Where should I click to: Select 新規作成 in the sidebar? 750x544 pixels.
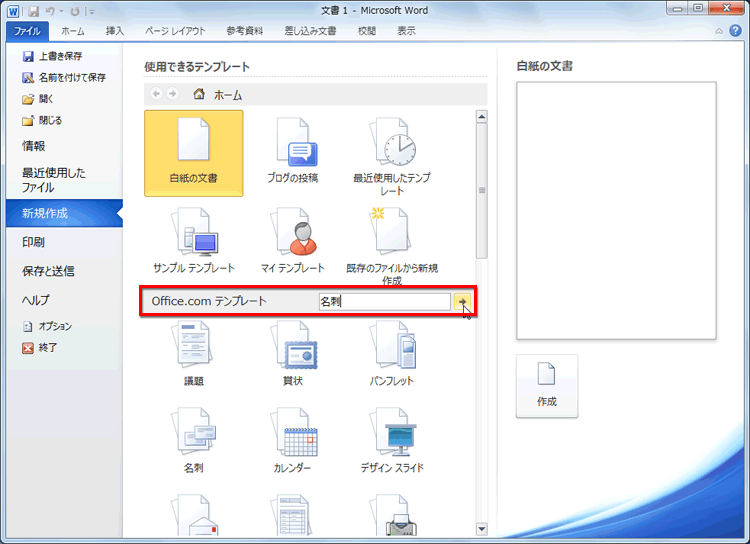pyautogui.click(x=64, y=213)
